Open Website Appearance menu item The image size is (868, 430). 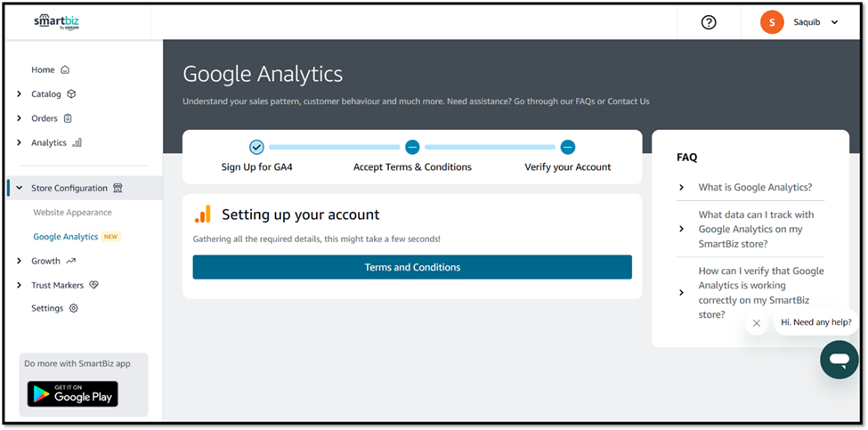pyautogui.click(x=72, y=213)
